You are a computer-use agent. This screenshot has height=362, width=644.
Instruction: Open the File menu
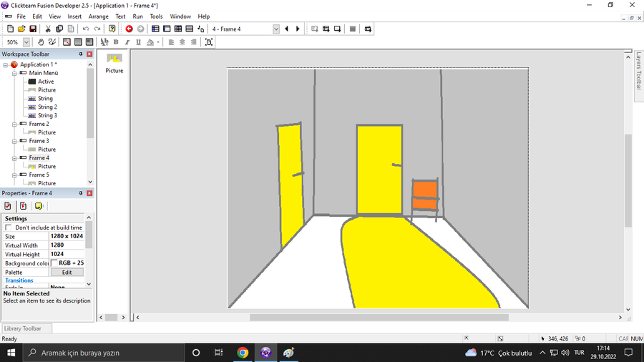(x=21, y=16)
